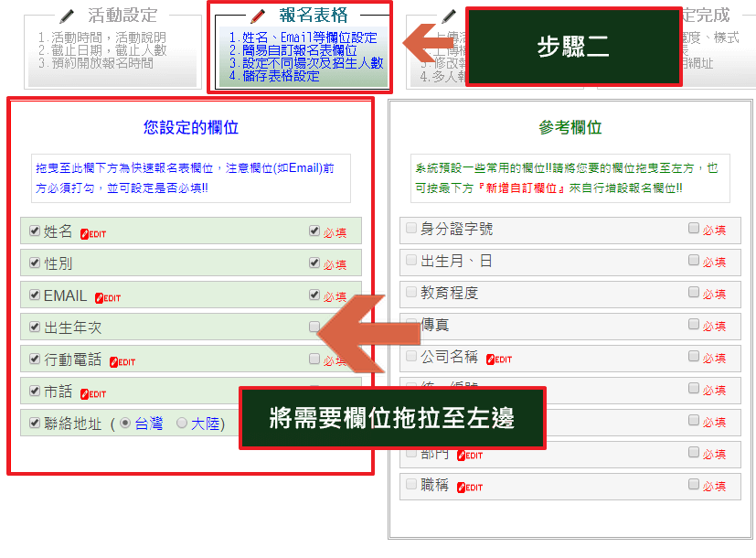Click step item 簡易自訂報名表欄位

click(x=293, y=50)
